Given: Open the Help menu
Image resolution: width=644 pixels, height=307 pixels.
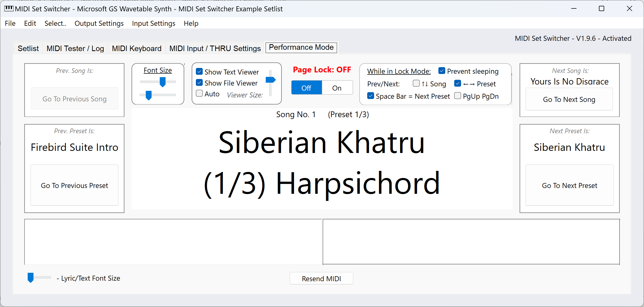Looking at the screenshot, I should [x=191, y=23].
